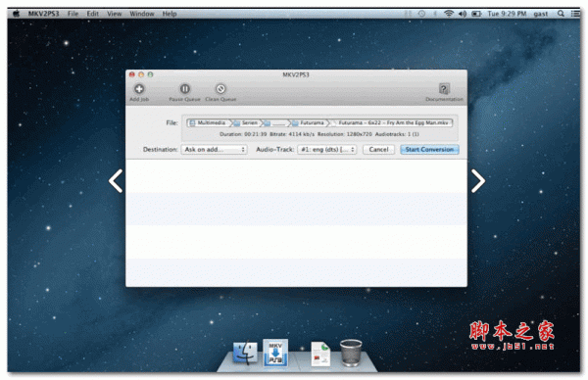This screenshot has width=588, height=380.
Task: Click the Cancel button
Action: click(x=378, y=150)
